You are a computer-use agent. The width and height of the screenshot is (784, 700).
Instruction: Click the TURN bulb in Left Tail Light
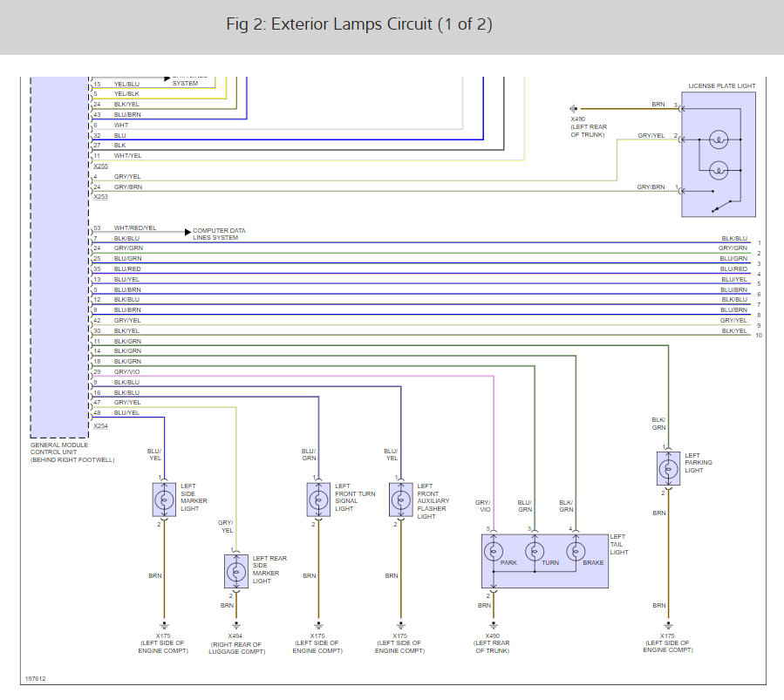click(x=535, y=553)
